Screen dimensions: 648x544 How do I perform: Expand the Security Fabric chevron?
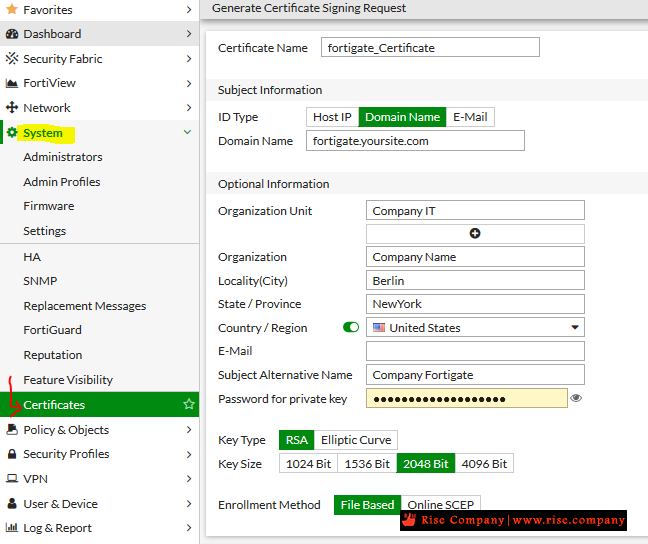point(189,59)
